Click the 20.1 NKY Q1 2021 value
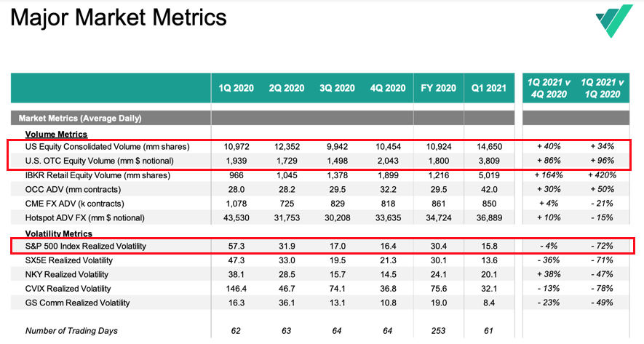 [x=489, y=275]
